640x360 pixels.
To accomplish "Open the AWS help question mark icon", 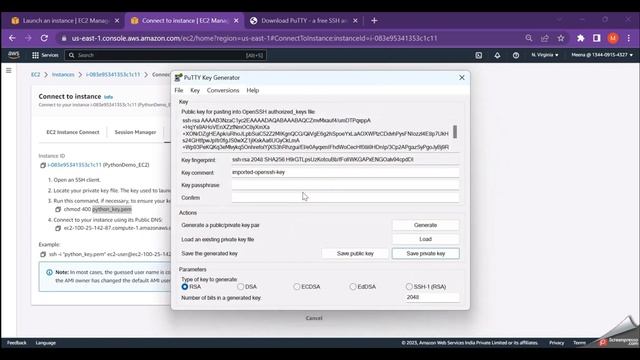I will click(516, 55).
